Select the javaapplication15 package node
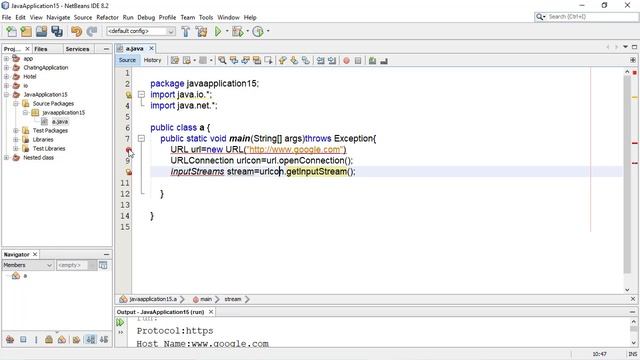This screenshot has width=640, height=360. coord(63,113)
